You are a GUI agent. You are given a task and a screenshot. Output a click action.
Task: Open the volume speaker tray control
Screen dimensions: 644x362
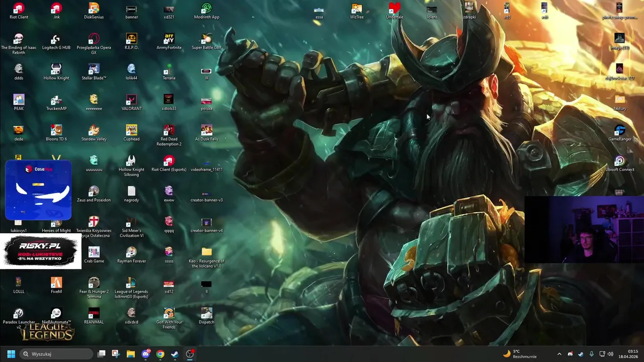click(610, 354)
